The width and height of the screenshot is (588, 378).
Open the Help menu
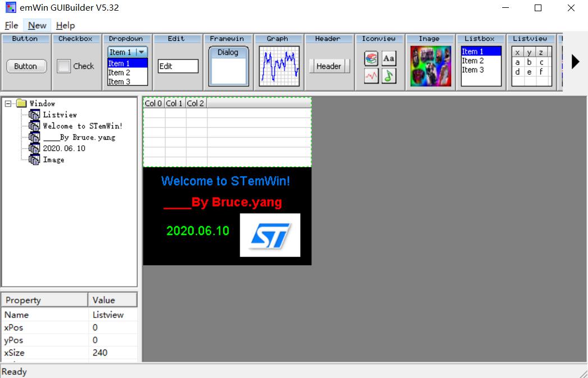(65, 25)
